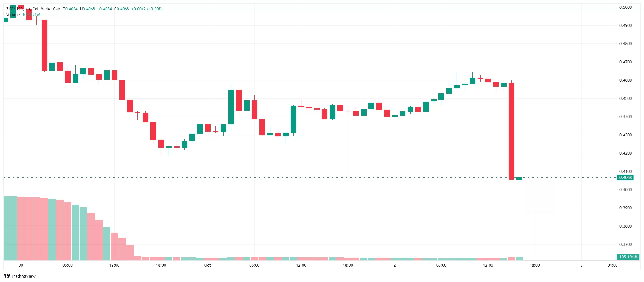Click the 18:00 label right of 12:00 on Oct 2

(x=535, y=265)
